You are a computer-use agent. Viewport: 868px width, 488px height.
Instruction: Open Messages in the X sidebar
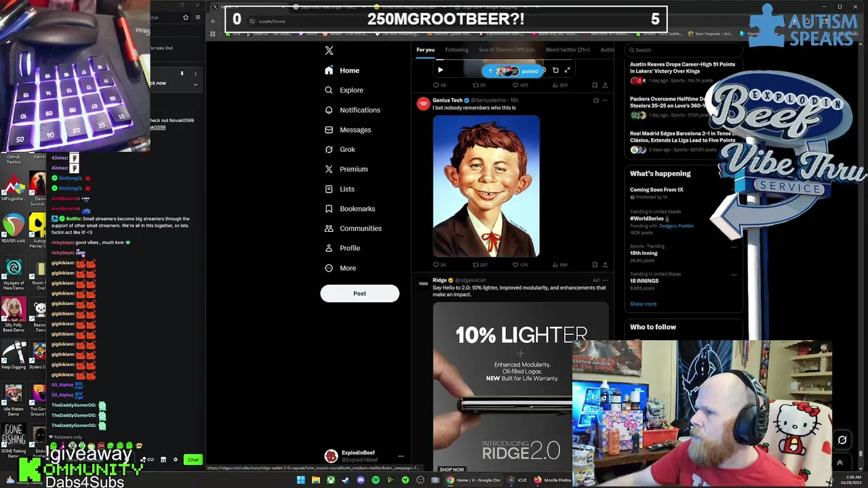[348, 129]
